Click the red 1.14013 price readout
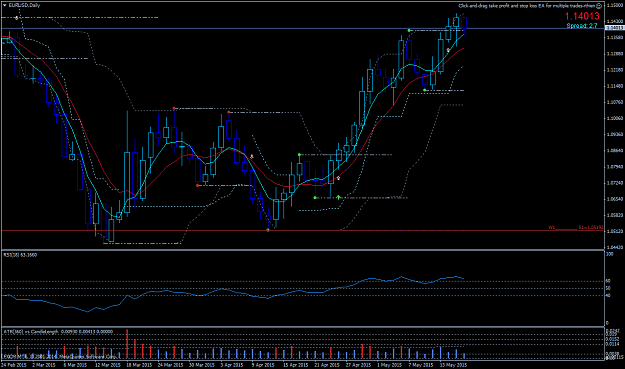Screen dimensions: 625x369 coord(582,16)
